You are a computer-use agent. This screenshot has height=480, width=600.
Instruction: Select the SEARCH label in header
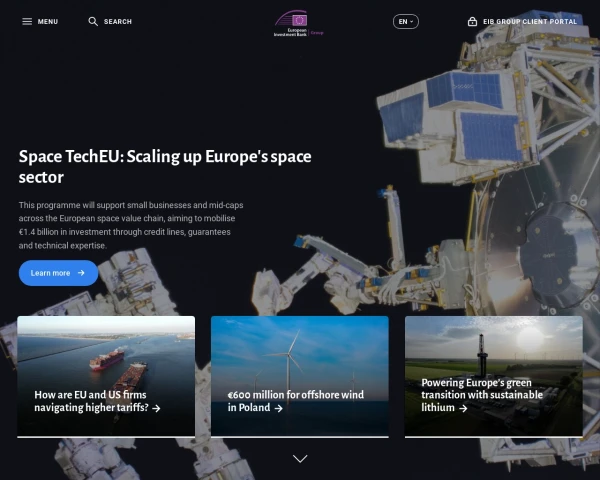pos(118,22)
